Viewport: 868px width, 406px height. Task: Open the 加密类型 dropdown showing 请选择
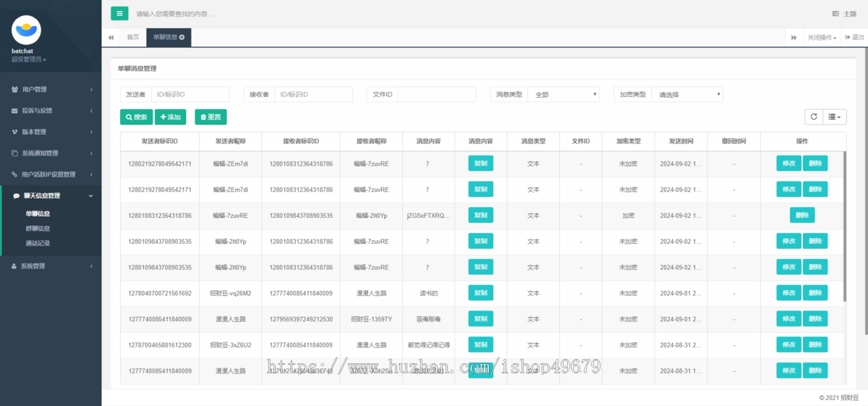687,94
